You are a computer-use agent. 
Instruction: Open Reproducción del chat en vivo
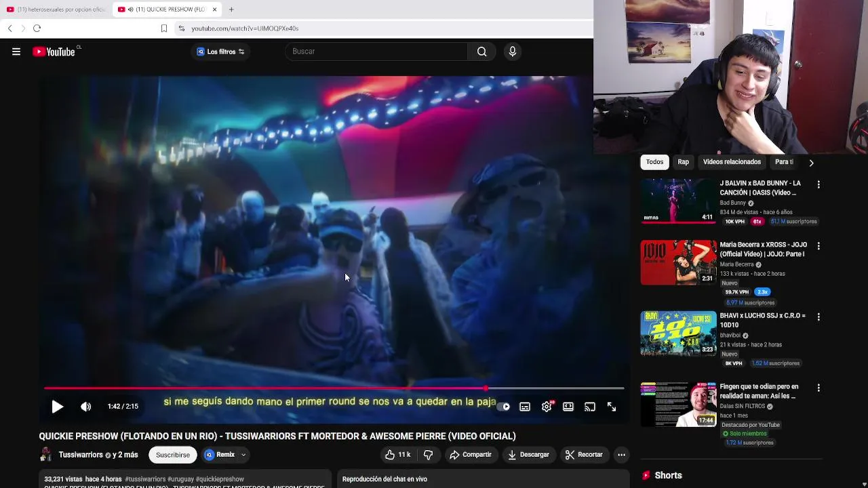tap(384, 479)
